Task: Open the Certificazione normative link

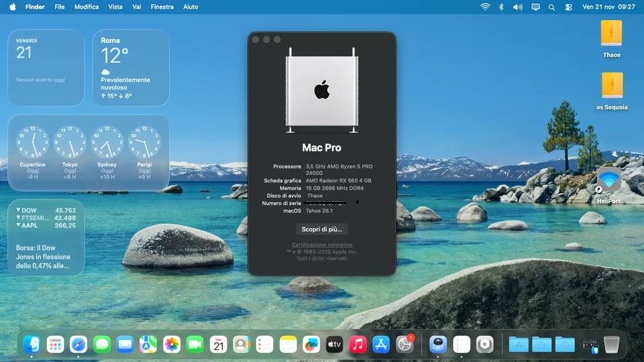Action: point(322,245)
